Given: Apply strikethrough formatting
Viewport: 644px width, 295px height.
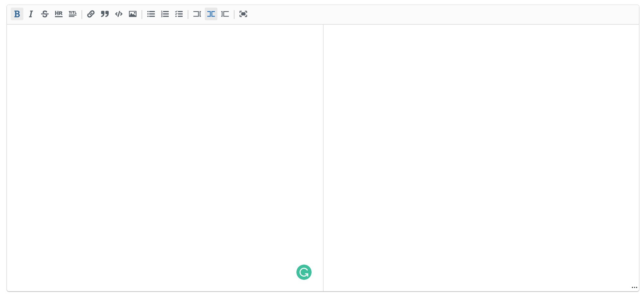Looking at the screenshot, I should coord(45,14).
